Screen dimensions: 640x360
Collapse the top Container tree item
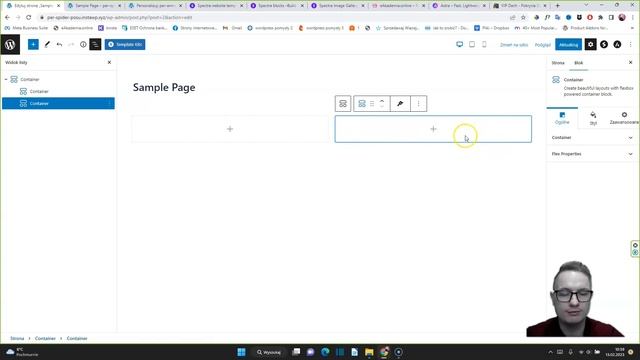tap(6, 79)
